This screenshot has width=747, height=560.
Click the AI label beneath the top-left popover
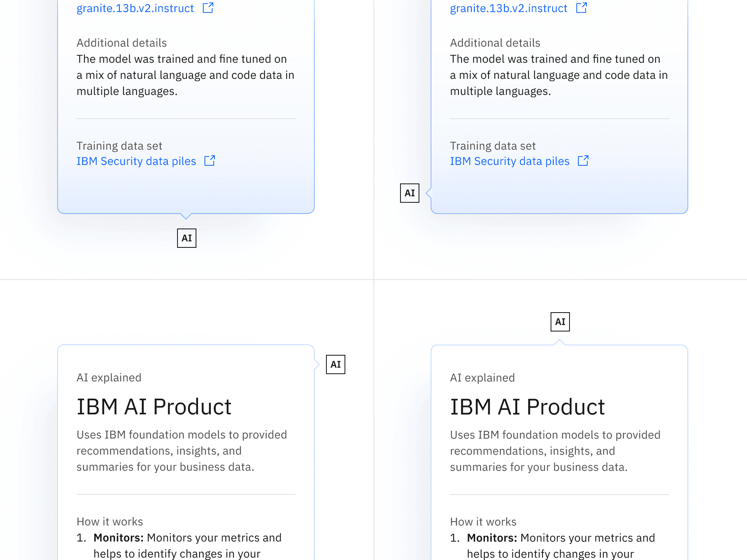(187, 238)
